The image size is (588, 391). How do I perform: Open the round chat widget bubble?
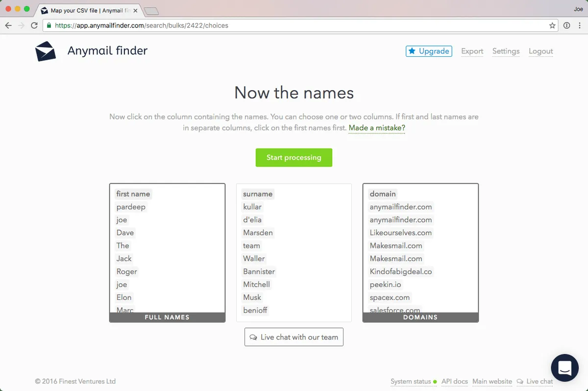tap(564, 367)
